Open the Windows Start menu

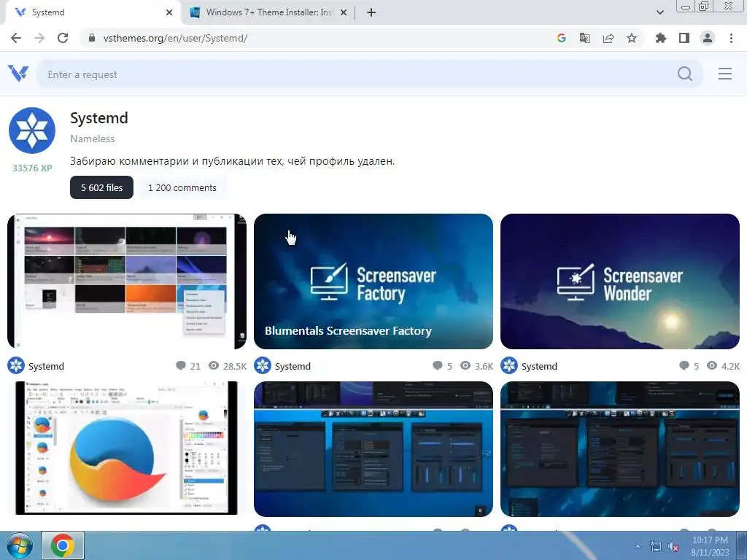coord(19,545)
